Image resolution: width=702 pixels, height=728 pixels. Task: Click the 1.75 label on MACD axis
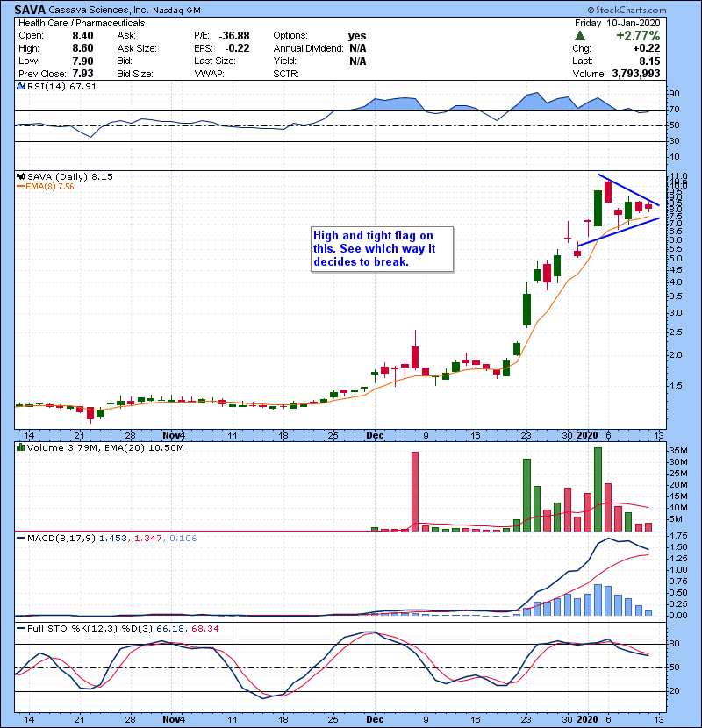click(679, 536)
